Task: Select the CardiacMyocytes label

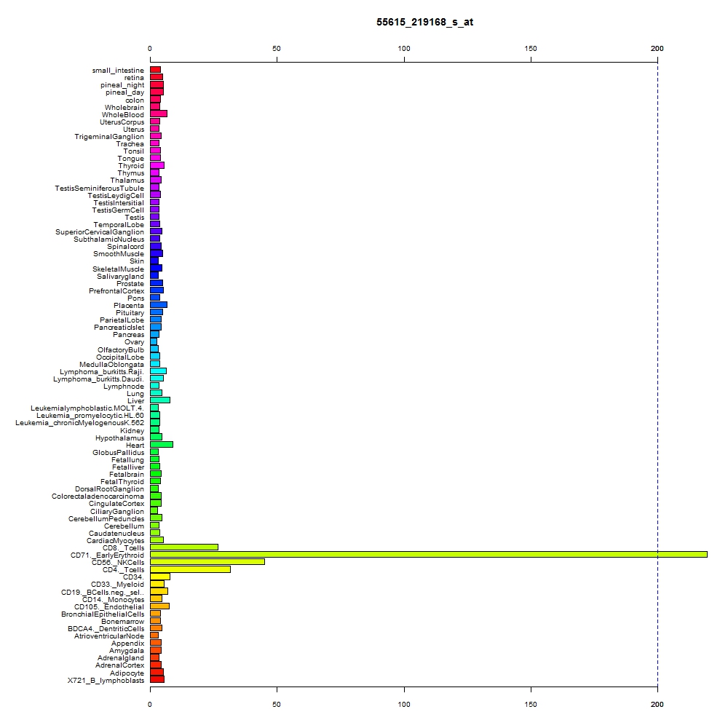Action: [115, 541]
